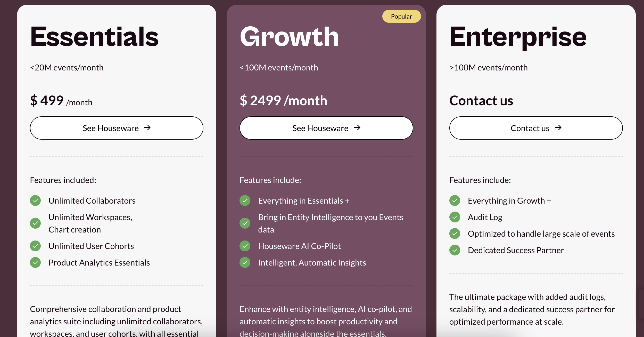The width and height of the screenshot is (644, 337).
Task: Click the Essentials plan heading
Action: click(x=94, y=37)
